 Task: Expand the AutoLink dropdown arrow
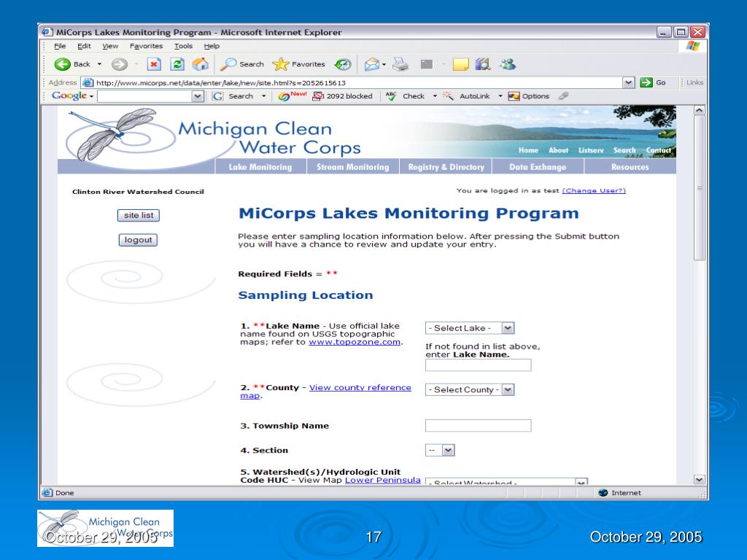coord(500,96)
